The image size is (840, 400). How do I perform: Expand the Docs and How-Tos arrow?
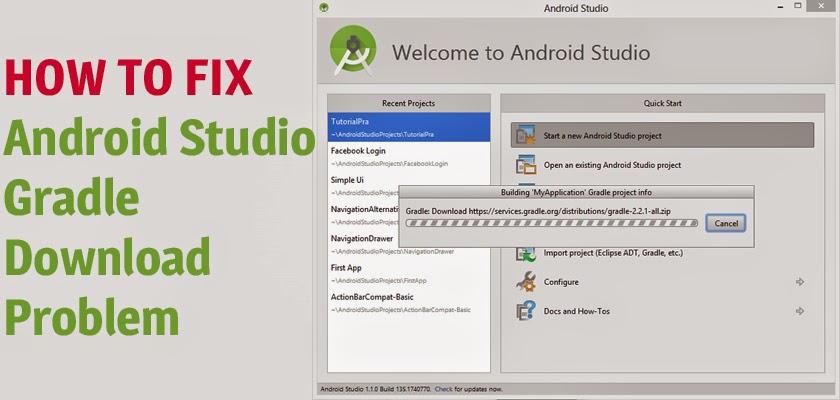[800, 311]
